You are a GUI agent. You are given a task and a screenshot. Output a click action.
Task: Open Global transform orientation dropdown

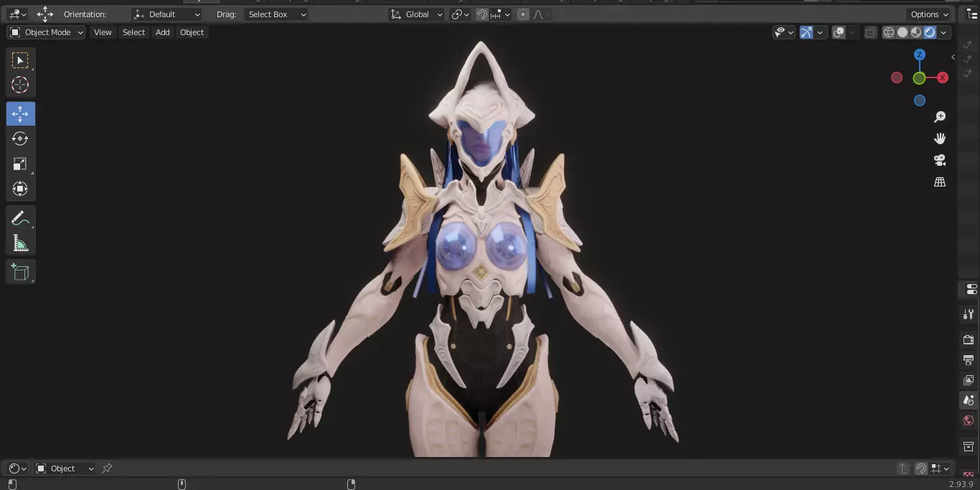pos(417,14)
